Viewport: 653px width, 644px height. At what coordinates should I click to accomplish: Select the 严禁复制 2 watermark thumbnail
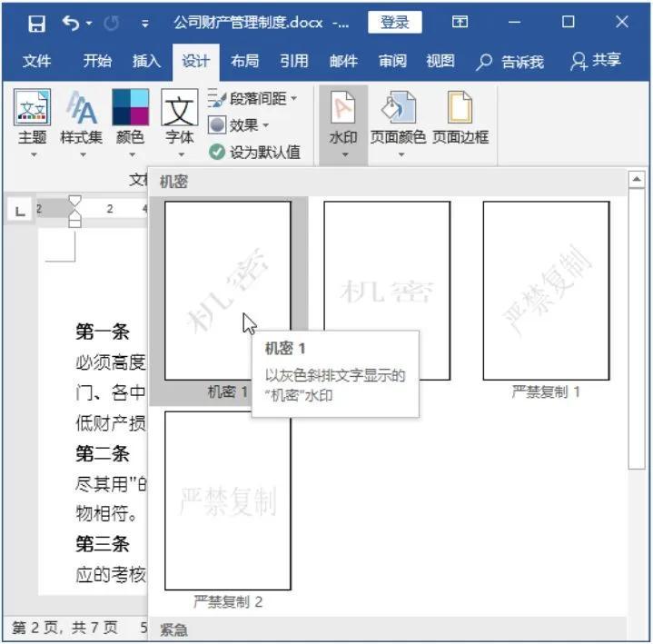coord(228,500)
